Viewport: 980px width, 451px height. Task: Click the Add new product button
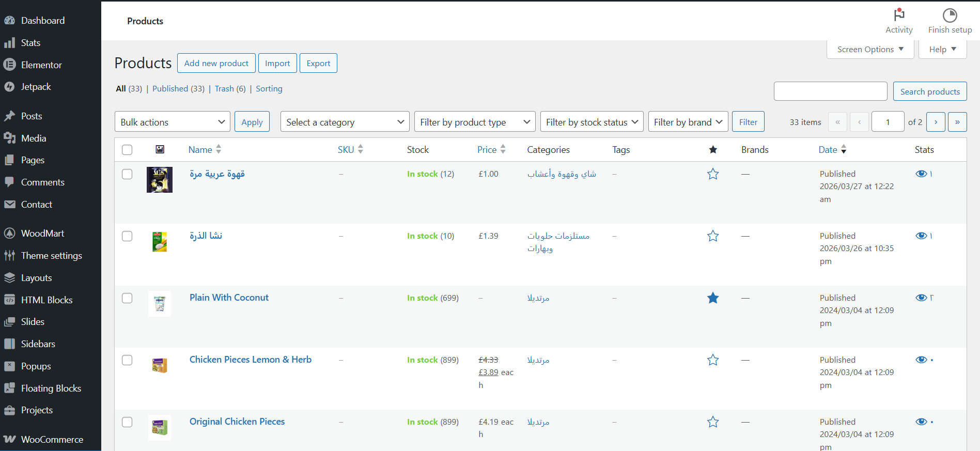pos(216,64)
